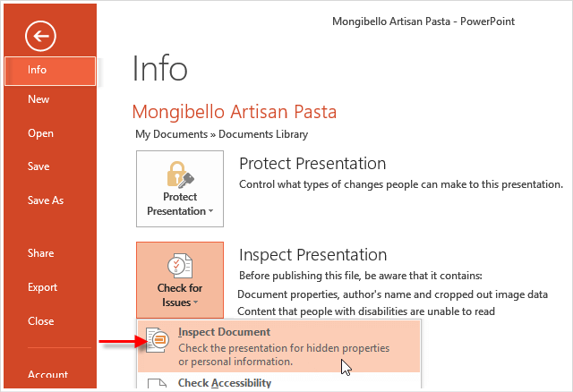
Task: Select the Info tab in sidebar
Action: 50,71
